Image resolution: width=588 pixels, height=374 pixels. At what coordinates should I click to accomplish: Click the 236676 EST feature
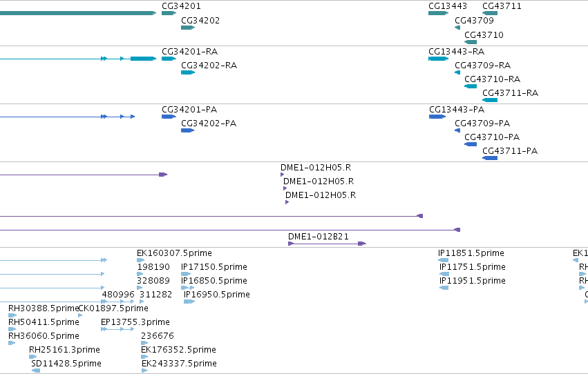[144, 343]
